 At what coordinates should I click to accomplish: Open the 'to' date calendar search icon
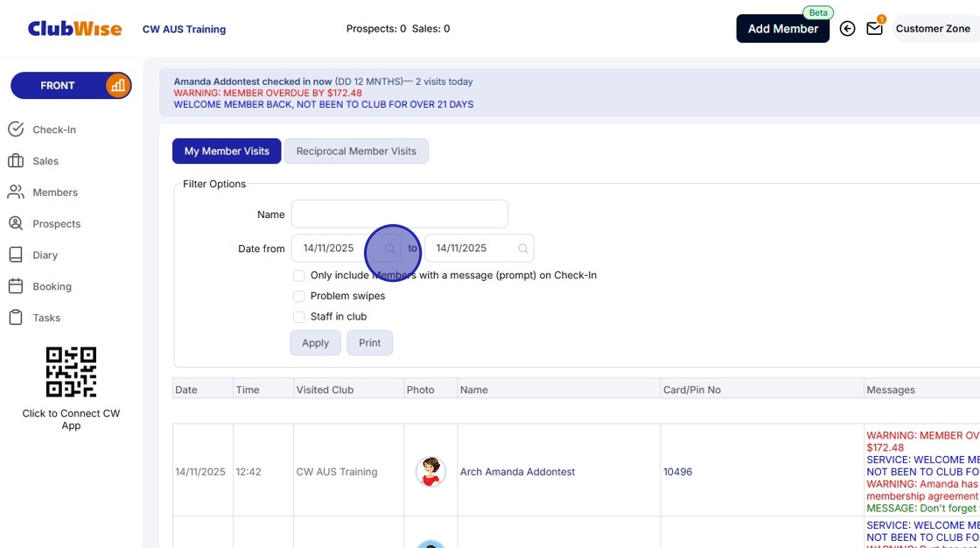pos(523,249)
